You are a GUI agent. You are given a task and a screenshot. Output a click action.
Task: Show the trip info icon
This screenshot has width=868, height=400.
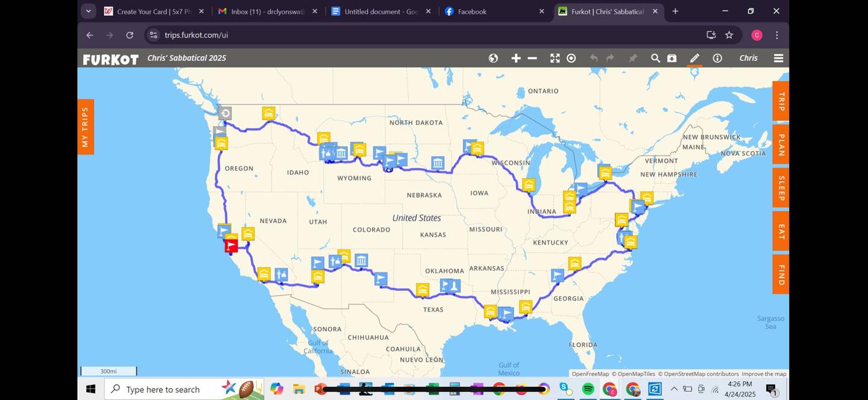[717, 58]
